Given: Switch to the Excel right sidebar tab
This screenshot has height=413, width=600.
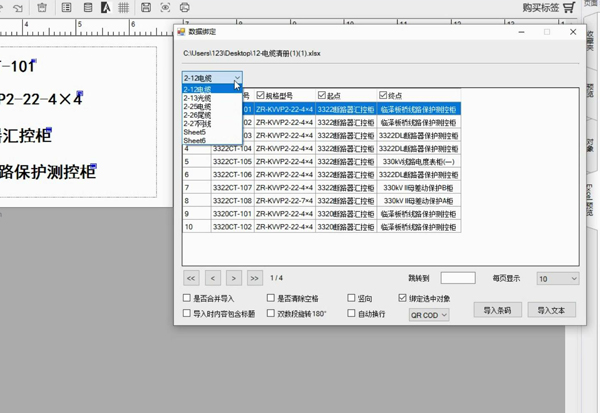Looking at the screenshot, I should pos(590,195).
